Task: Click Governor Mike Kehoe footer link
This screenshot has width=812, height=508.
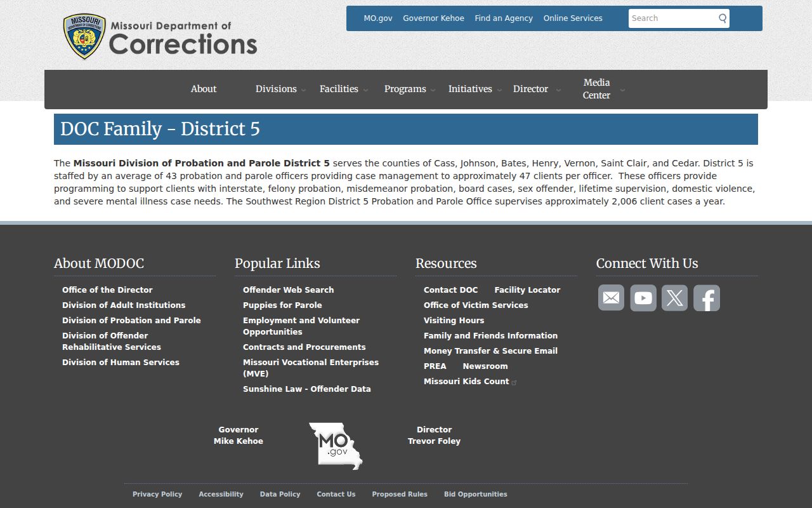Action: click(x=239, y=435)
